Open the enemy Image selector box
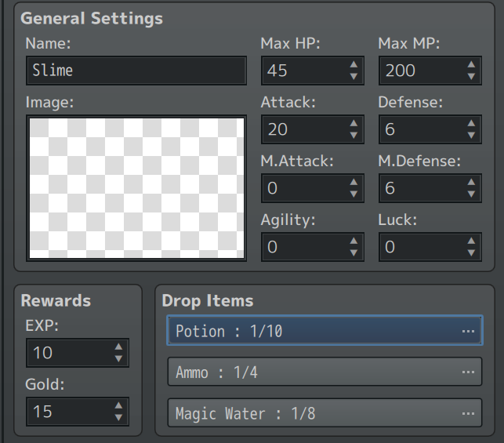504x443 pixels. (x=136, y=188)
